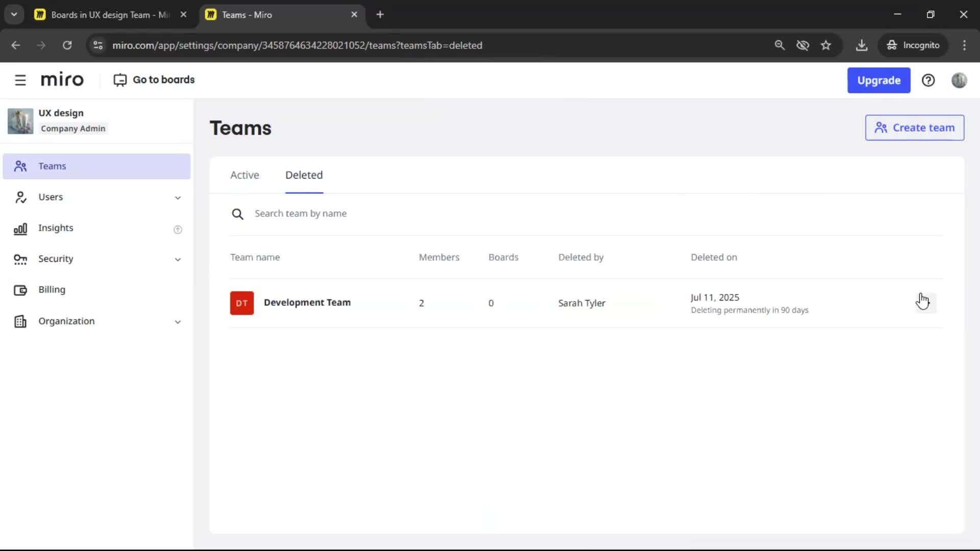Click the DT team avatar

[242, 303]
